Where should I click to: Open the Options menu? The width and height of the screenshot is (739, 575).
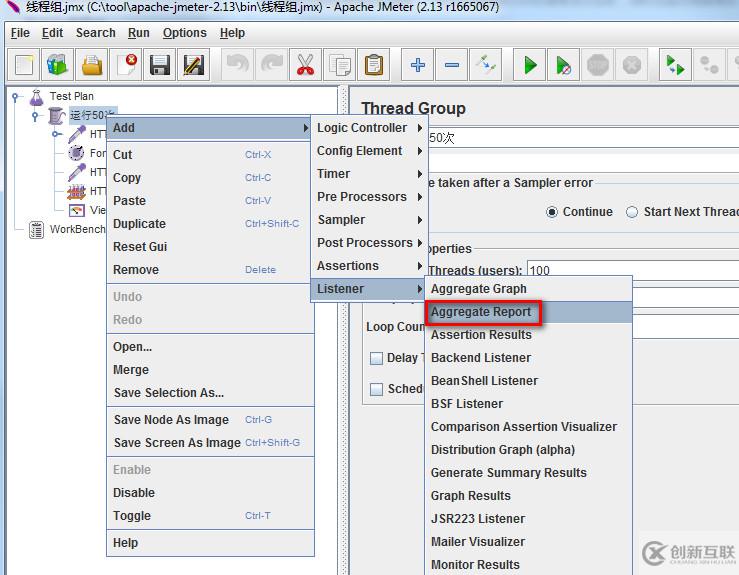(x=185, y=33)
